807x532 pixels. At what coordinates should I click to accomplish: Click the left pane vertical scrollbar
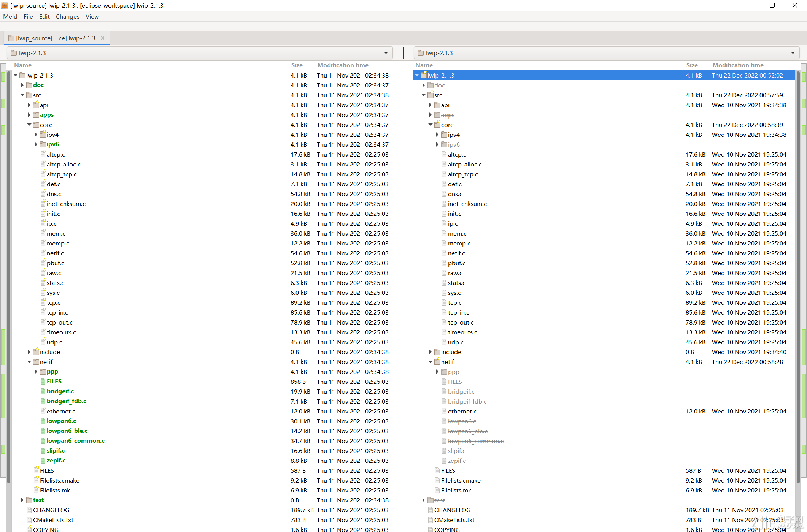tap(9, 277)
